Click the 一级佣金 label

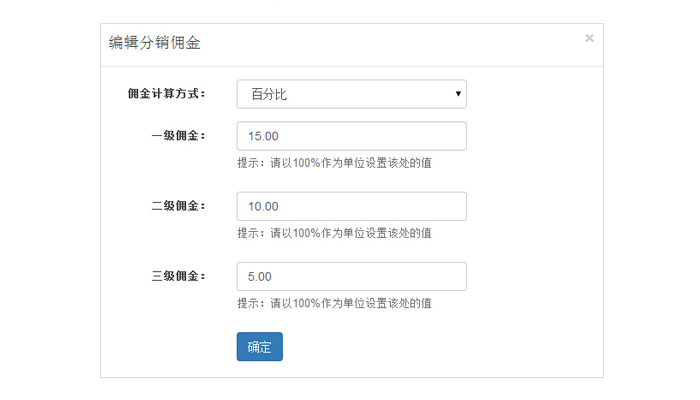coord(178,136)
